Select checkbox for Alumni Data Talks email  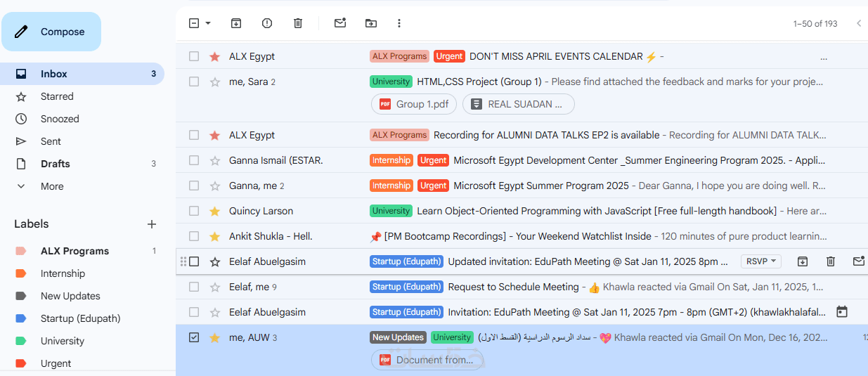point(194,135)
